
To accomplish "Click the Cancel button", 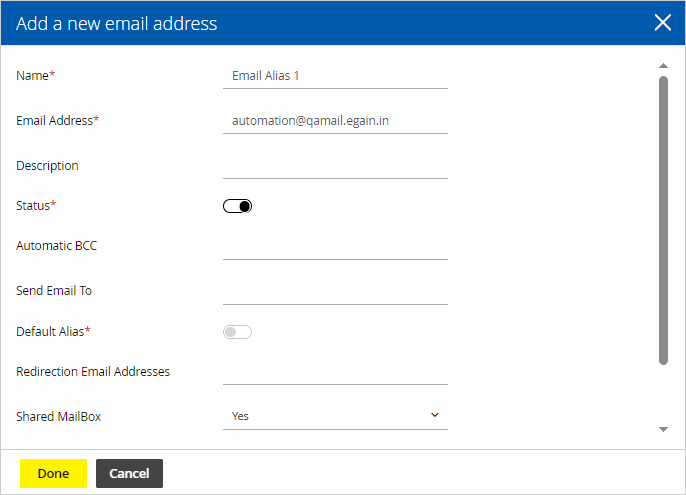I will point(130,473).
